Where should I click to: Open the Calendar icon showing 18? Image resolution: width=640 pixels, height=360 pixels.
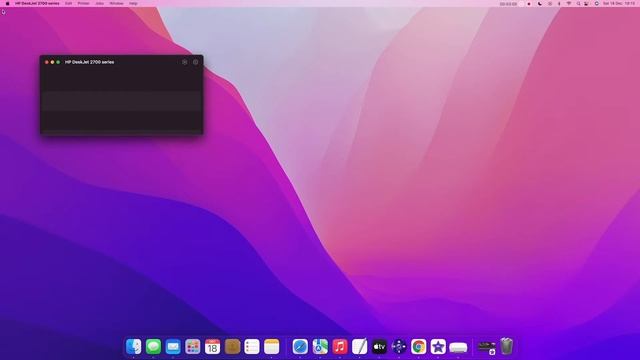coord(212,347)
